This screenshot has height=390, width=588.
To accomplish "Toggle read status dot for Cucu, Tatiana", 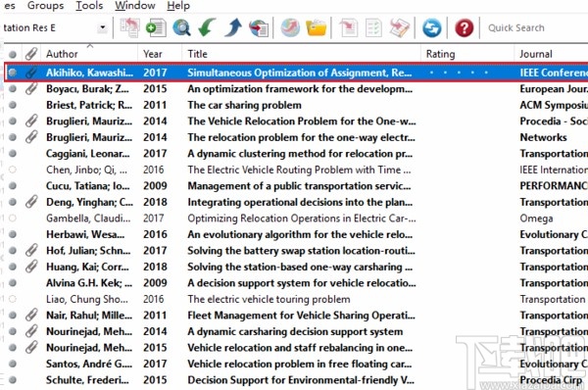I will click(x=13, y=185).
